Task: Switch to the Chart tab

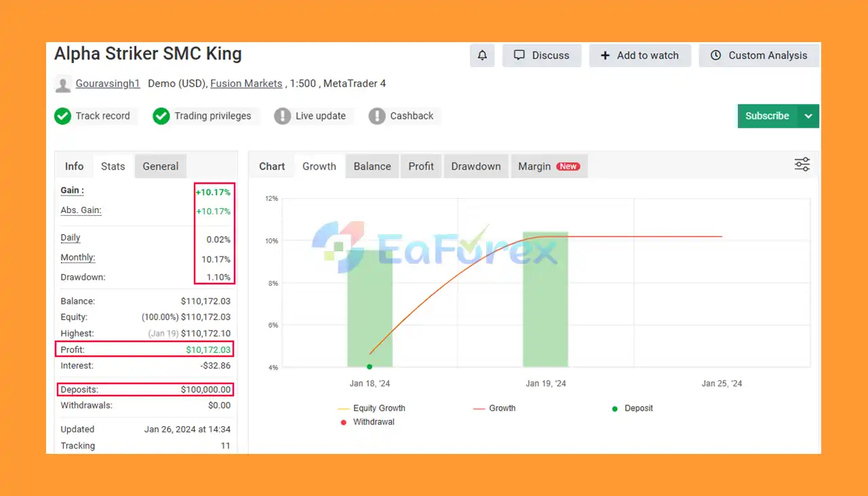Action: [x=272, y=166]
